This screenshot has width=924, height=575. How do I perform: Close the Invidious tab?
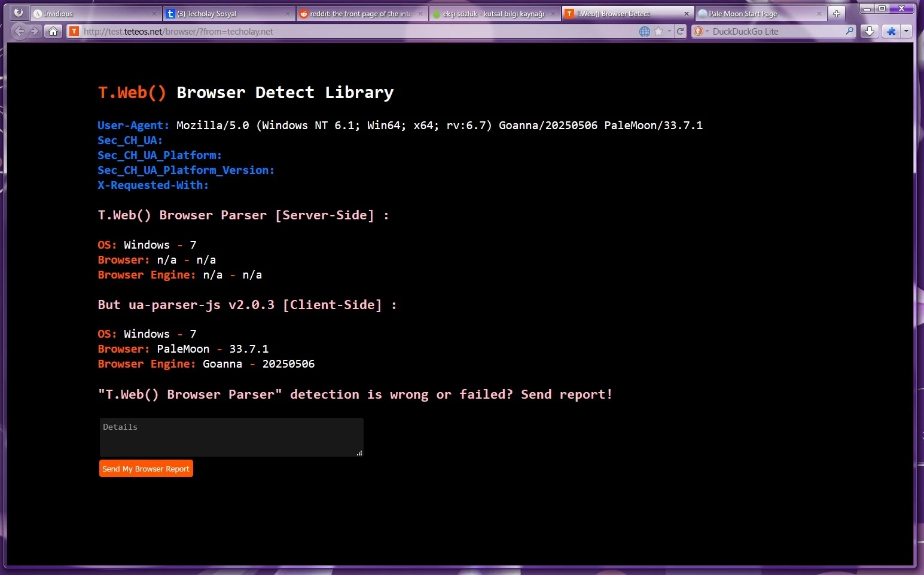[x=154, y=14]
